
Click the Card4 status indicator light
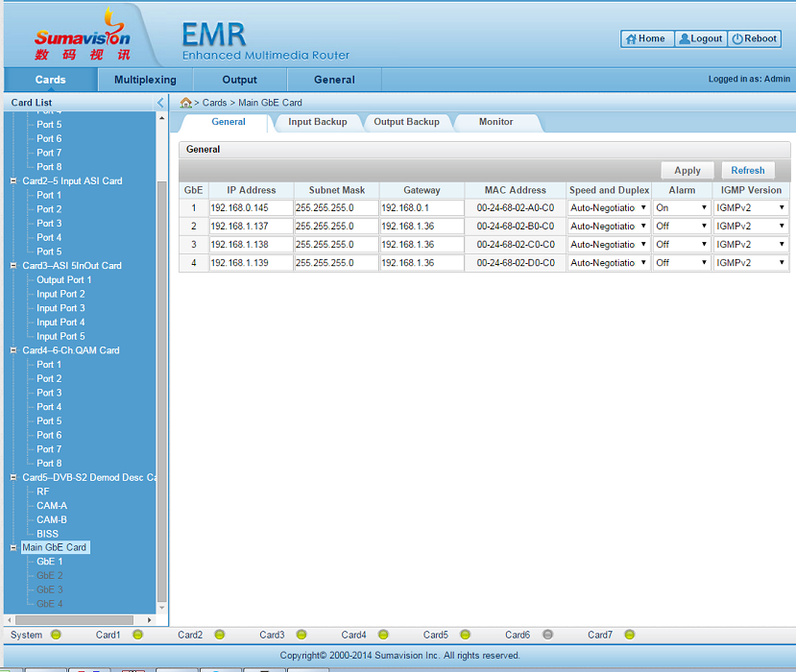(383, 635)
